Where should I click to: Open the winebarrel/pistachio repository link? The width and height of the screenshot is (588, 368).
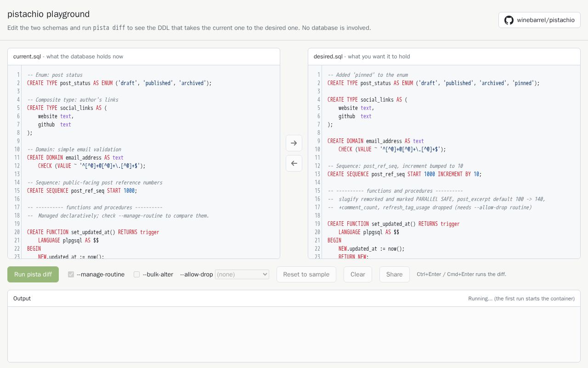[539, 20]
